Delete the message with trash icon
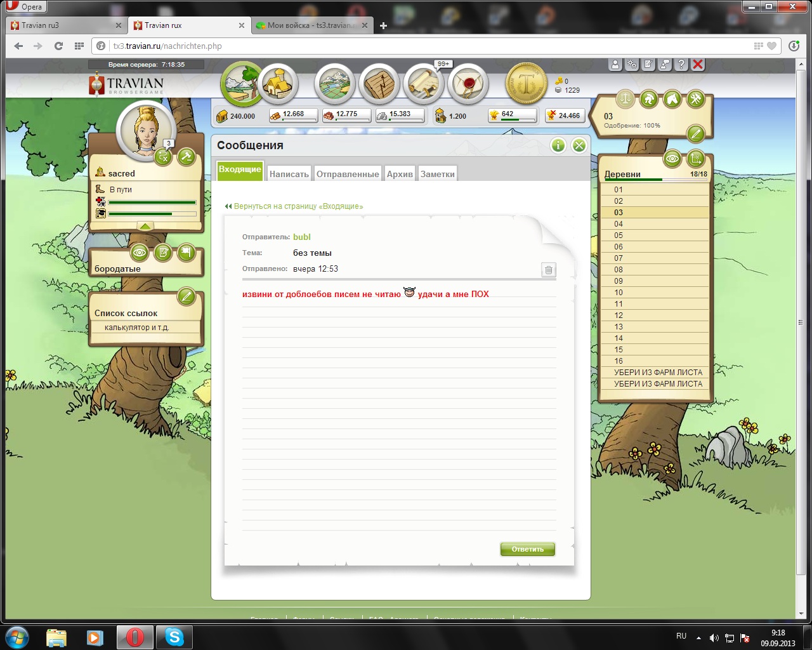Screen dimensions: 812x650 pyautogui.click(x=549, y=270)
